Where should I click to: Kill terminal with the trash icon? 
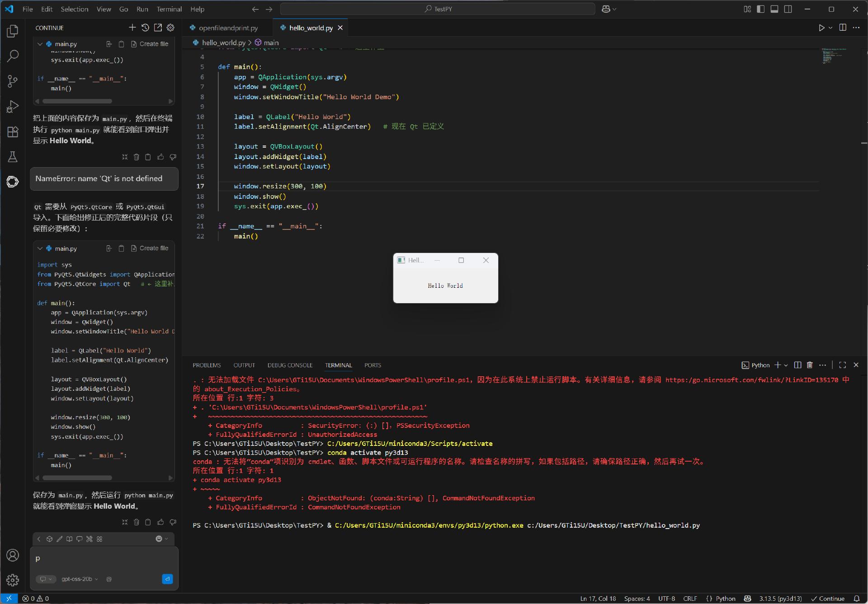click(x=810, y=365)
